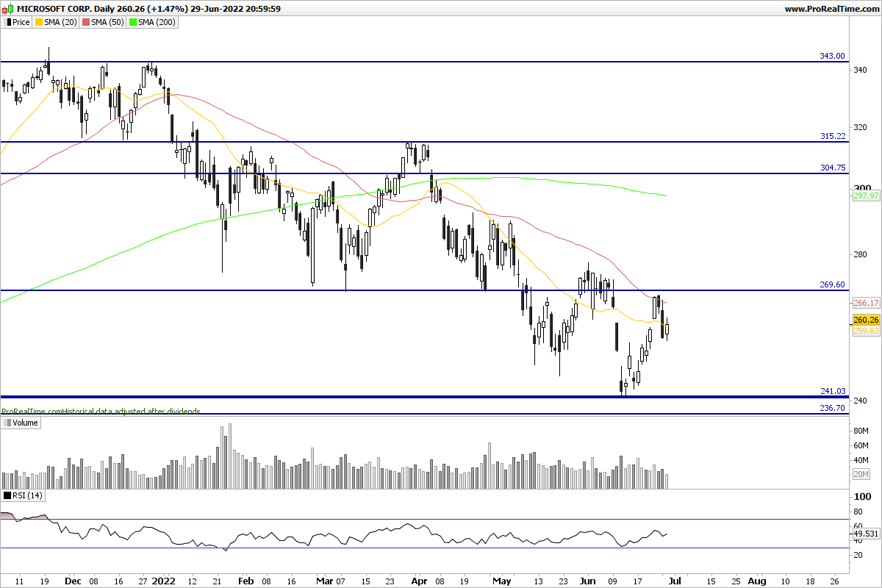The height and width of the screenshot is (588, 882).
Task: Select the 304.75 level label
Action: point(833,168)
